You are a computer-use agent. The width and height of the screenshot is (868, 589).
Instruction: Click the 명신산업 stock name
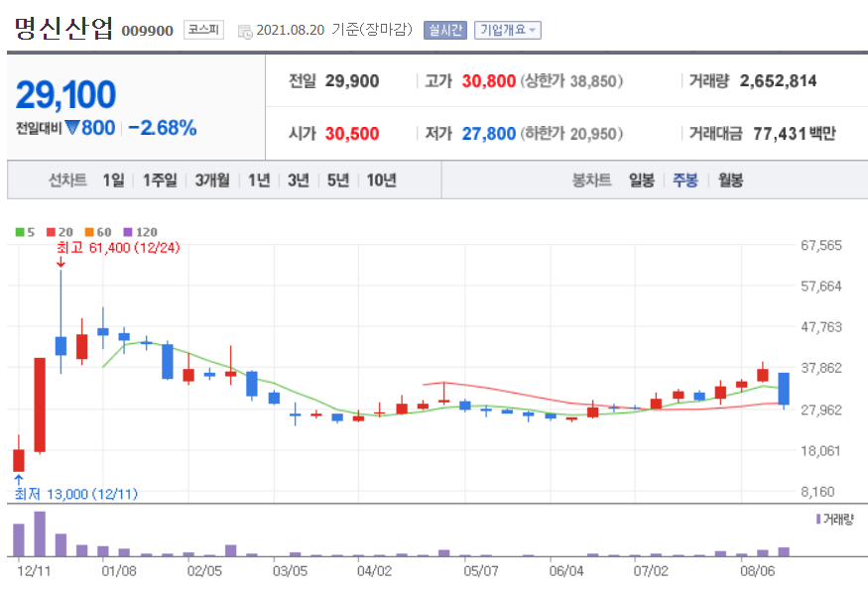[63, 28]
